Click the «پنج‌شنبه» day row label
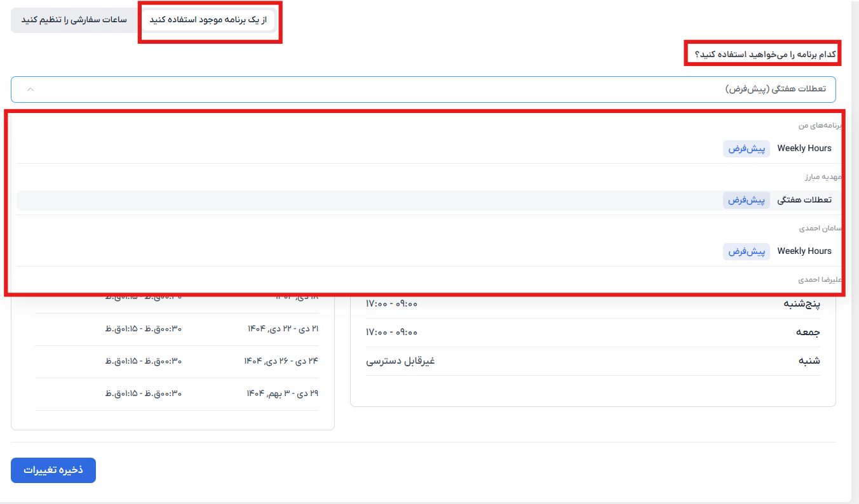 coord(801,304)
